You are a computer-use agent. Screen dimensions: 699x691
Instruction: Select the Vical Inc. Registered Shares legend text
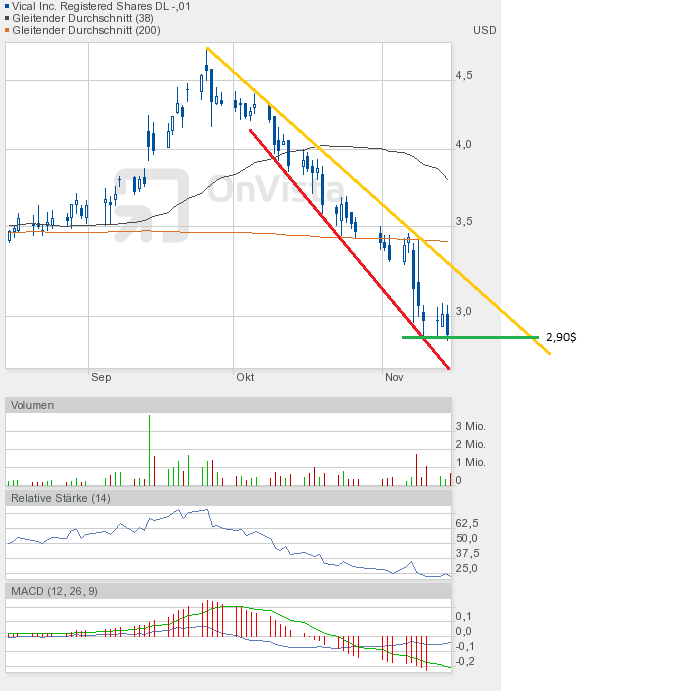[x=101, y=6]
